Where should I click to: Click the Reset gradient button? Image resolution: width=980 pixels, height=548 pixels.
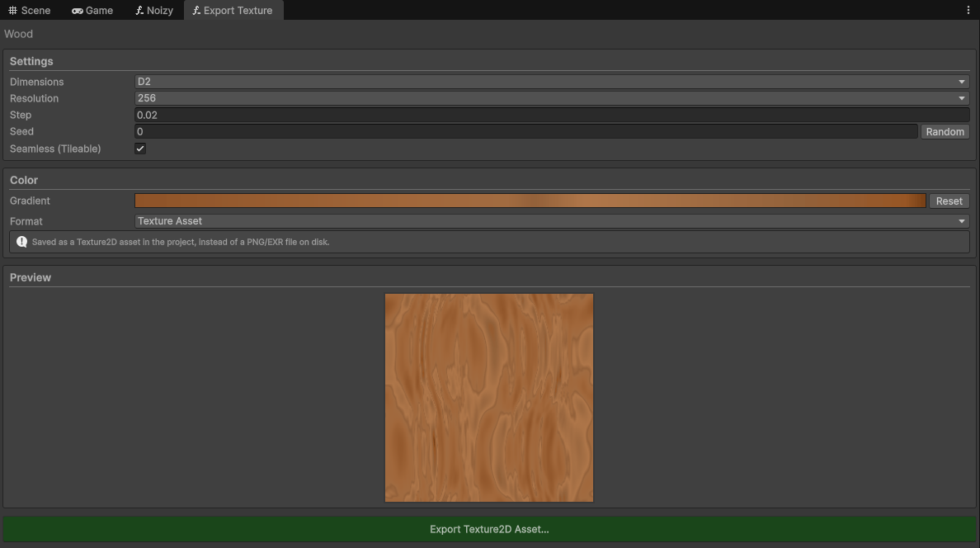(x=949, y=201)
